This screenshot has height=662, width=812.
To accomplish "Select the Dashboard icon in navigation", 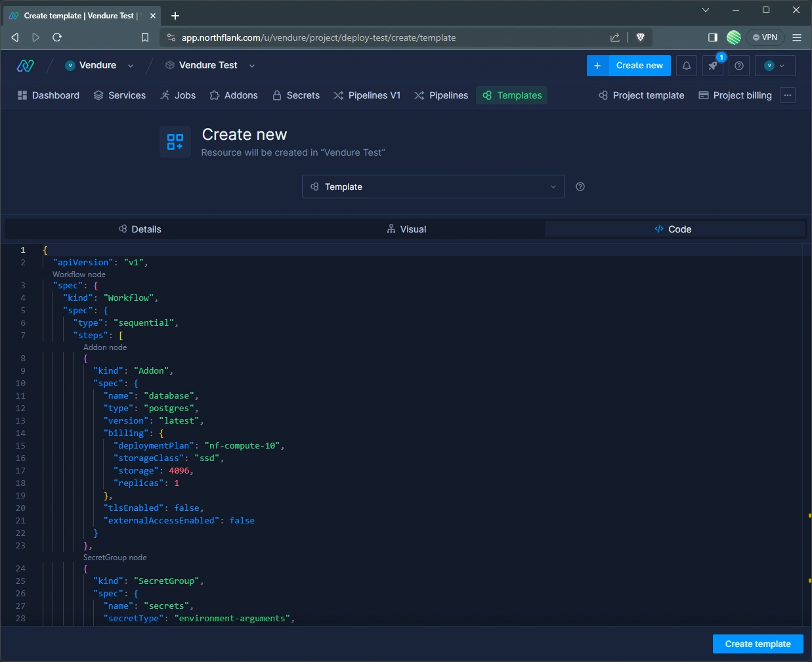I will pos(22,95).
